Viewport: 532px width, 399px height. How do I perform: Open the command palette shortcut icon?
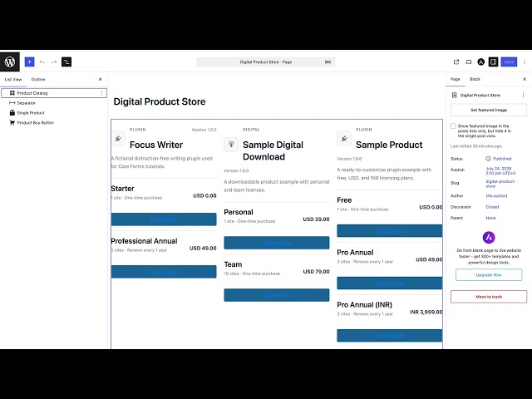tap(328, 62)
